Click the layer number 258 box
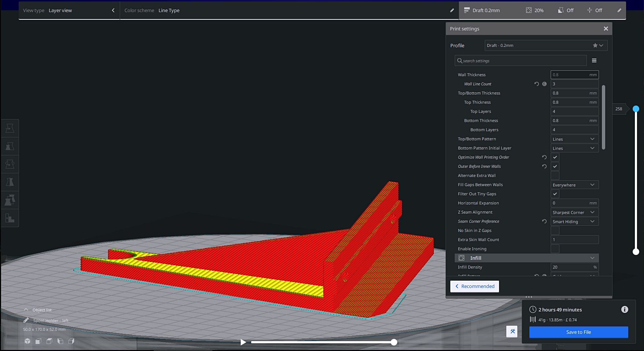Viewport: 644px width, 351px height. click(x=619, y=109)
